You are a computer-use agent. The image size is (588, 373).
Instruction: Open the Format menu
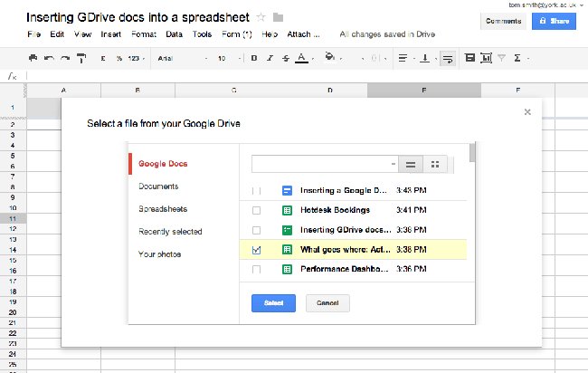click(x=144, y=34)
